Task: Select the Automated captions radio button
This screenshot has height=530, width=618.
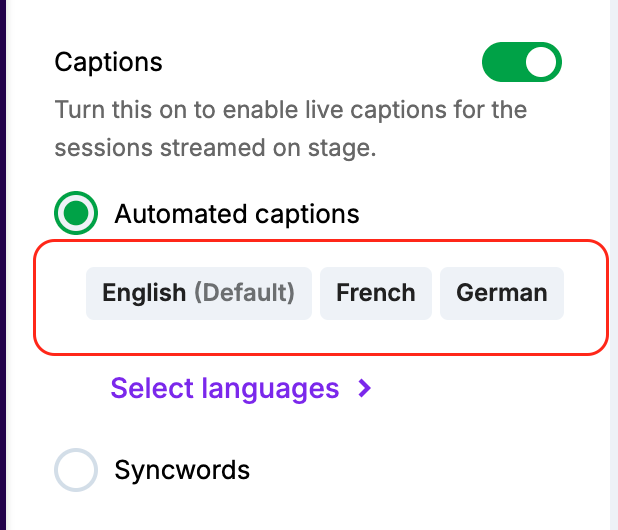Action: 76,213
